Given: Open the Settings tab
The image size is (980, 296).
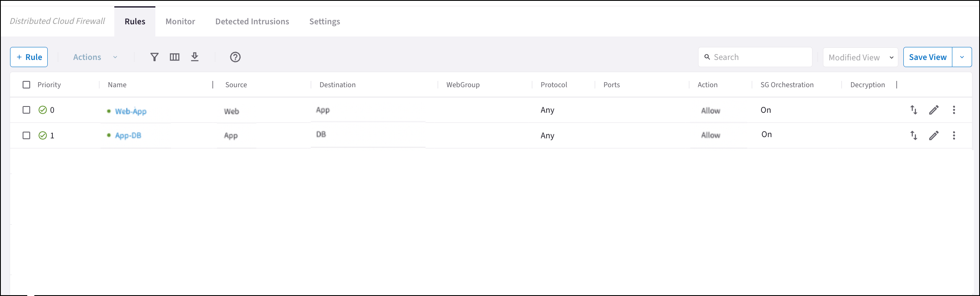Looking at the screenshot, I should [325, 21].
